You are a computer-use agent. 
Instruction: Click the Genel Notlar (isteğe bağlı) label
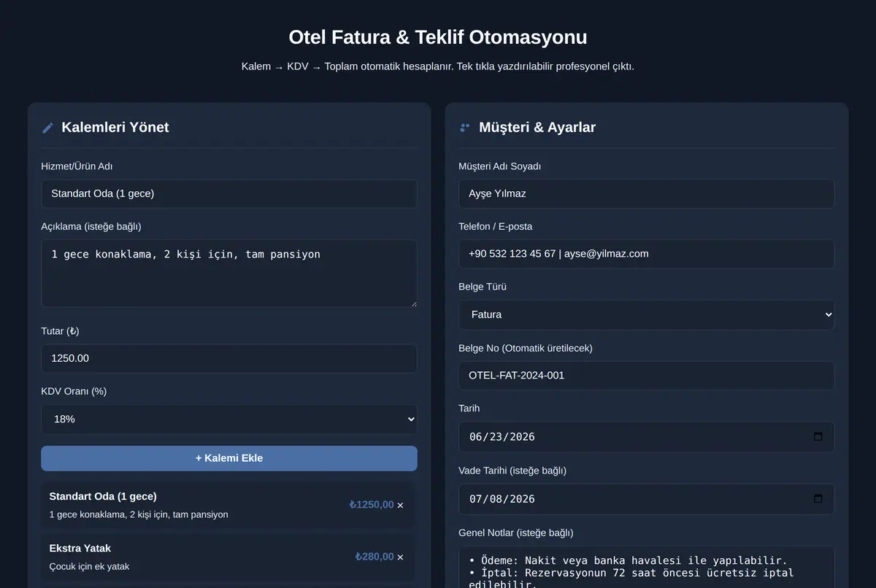(516, 533)
